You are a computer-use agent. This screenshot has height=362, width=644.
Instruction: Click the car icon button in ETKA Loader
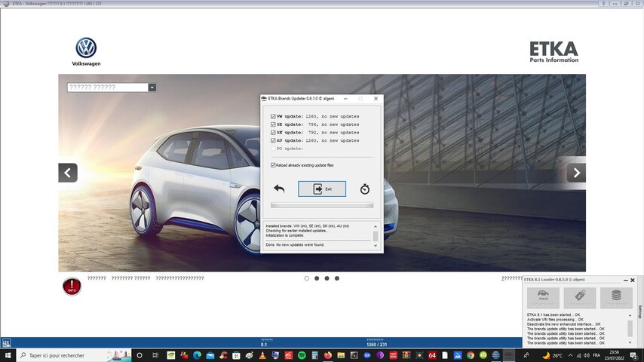click(543, 298)
